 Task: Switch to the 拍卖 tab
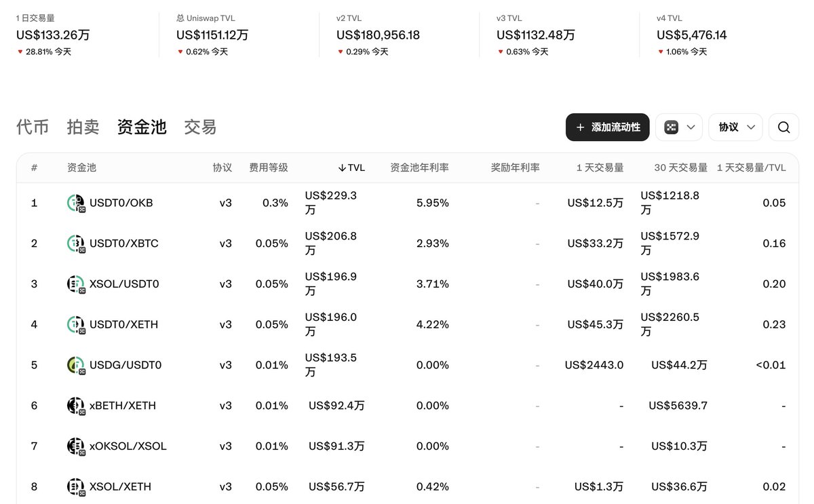click(83, 127)
